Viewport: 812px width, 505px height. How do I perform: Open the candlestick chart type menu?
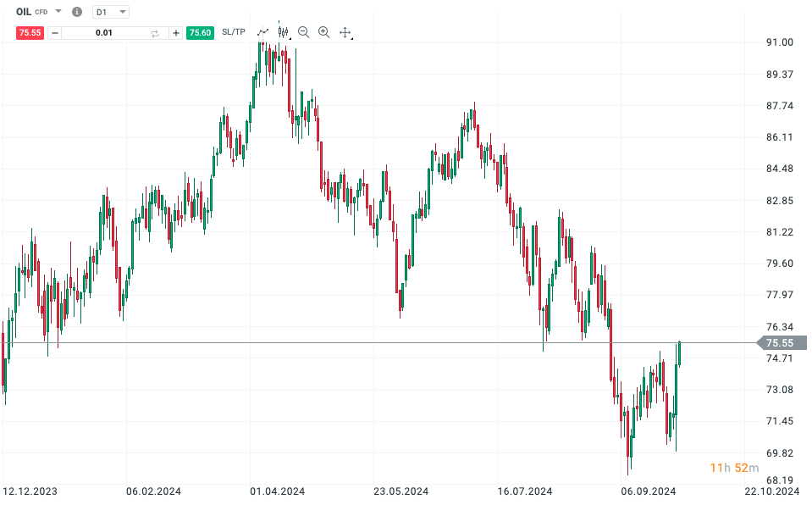pos(284,32)
